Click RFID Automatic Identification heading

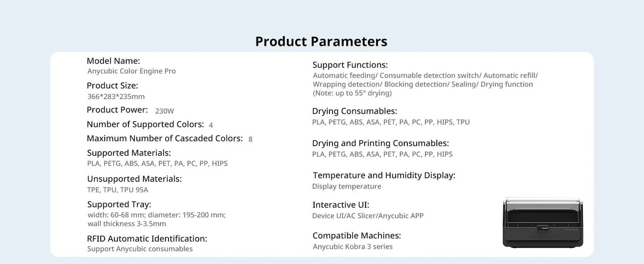click(147, 239)
